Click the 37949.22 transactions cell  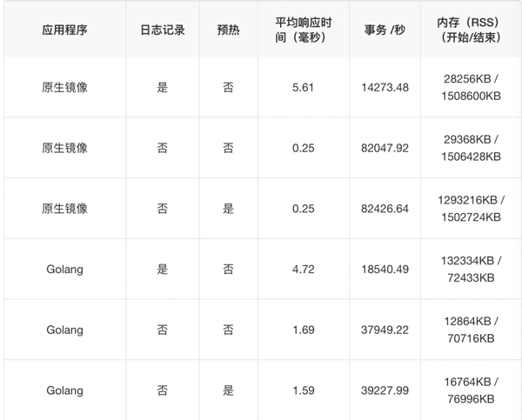(x=390, y=330)
